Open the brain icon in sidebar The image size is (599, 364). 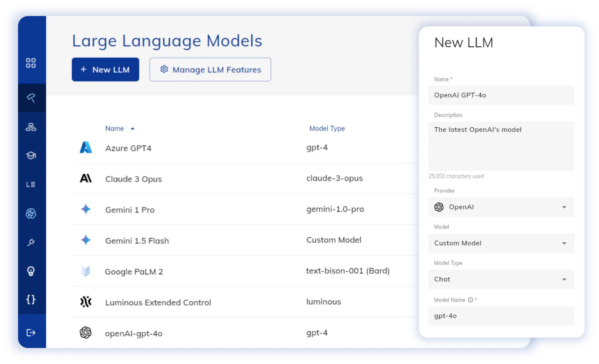[x=31, y=214]
